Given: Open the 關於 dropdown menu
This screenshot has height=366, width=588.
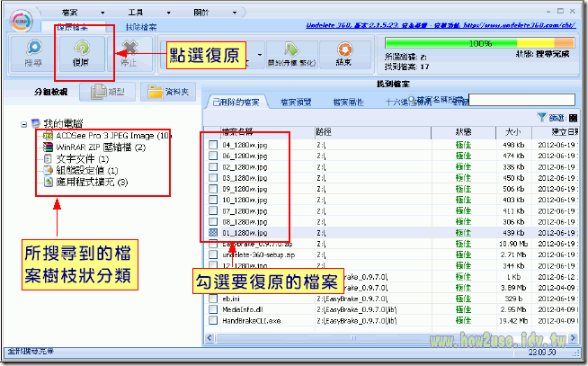Looking at the screenshot, I should [215, 13].
